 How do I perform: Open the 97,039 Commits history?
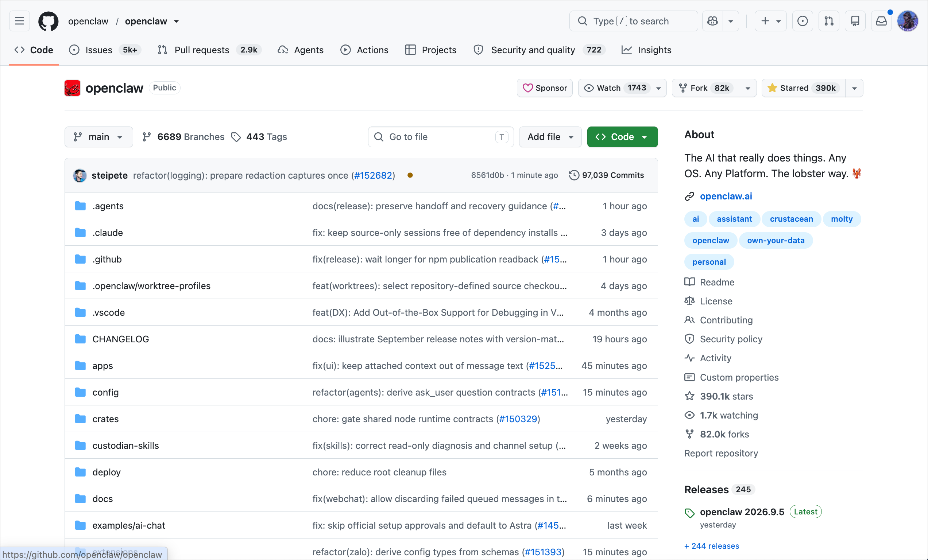(x=606, y=175)
